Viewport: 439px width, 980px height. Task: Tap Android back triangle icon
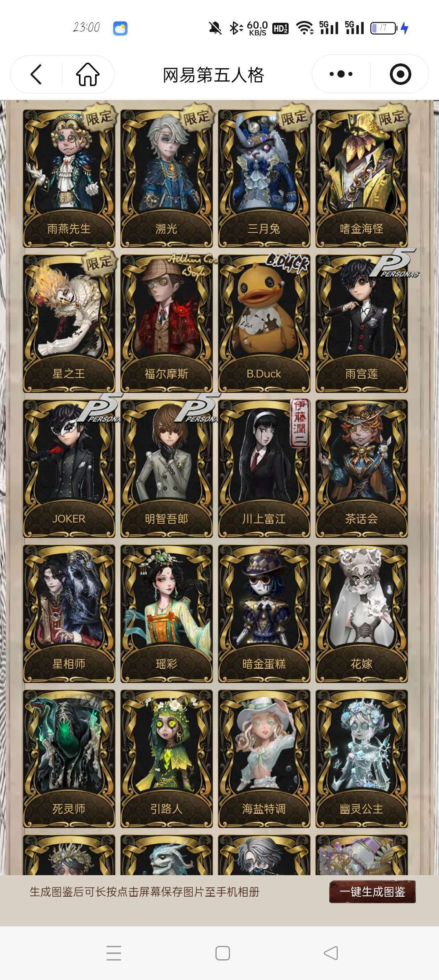(x=331, y=953)
